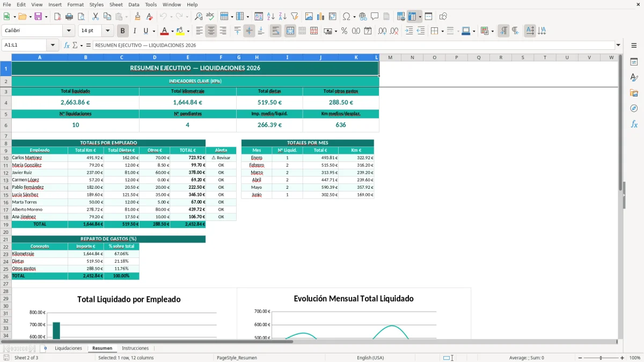
Task: Select cell with Carlos Martínez
Action: [x=40, y=158]
